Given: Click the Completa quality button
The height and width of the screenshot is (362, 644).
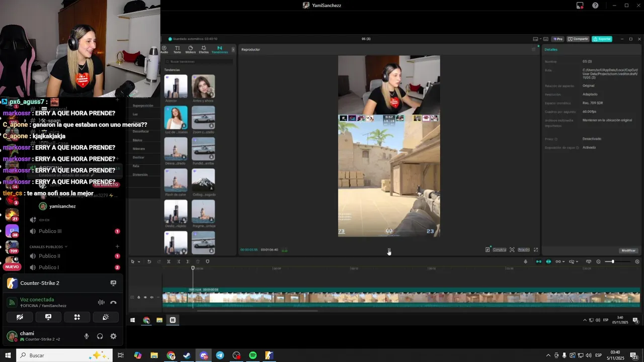Looking at the screenshot, I should coord(500,250).
